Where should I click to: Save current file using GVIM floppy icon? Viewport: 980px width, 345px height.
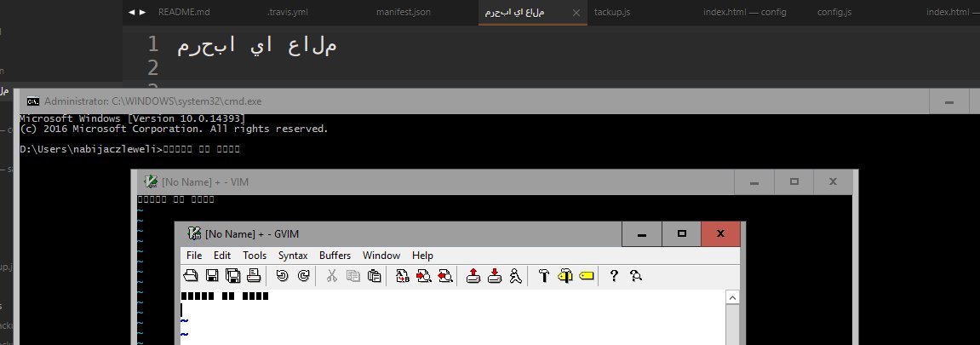click(x=212, y=275)
